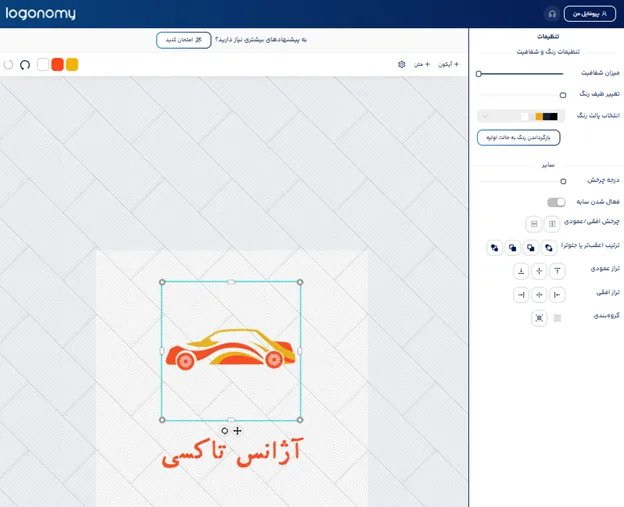Select the yellow color swatch
Screen dimensions: 624x507
point(72,64)
